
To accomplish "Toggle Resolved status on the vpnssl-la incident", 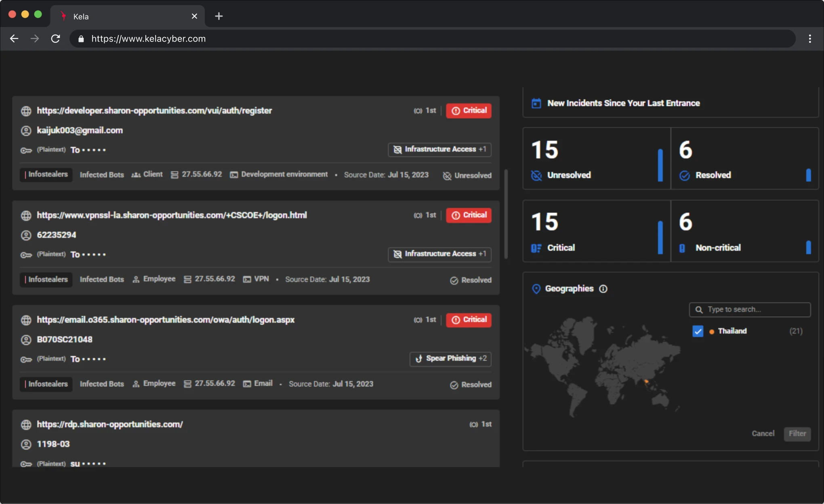I will coord(471,280).
